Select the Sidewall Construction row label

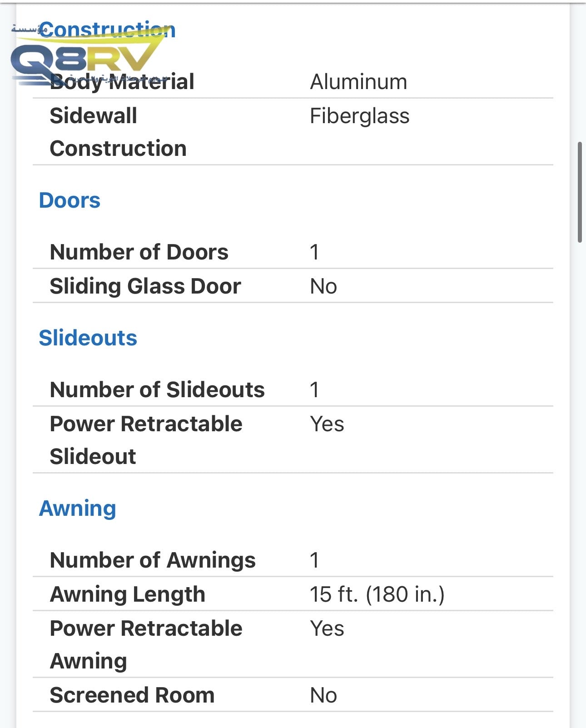[x=118, y=132]
